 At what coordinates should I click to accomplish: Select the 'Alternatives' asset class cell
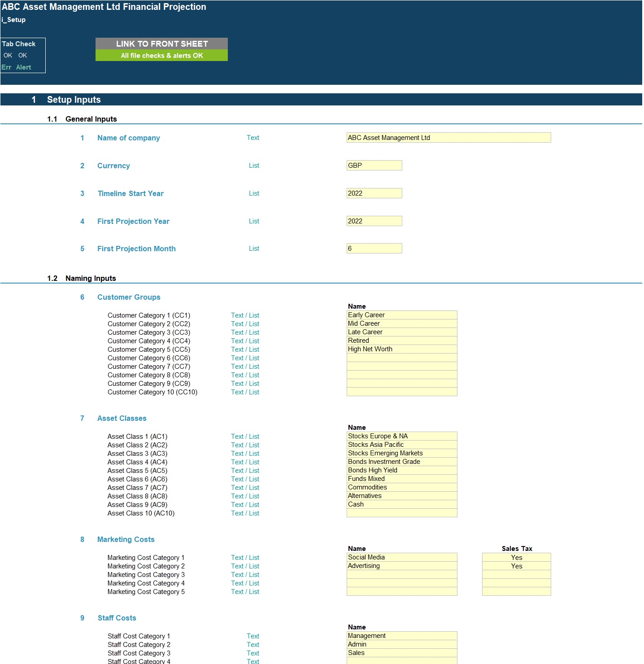pos(402,496)
